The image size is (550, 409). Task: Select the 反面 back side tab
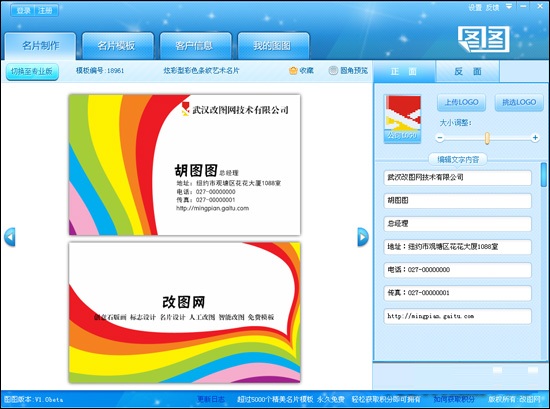click(x=468, y=72)
